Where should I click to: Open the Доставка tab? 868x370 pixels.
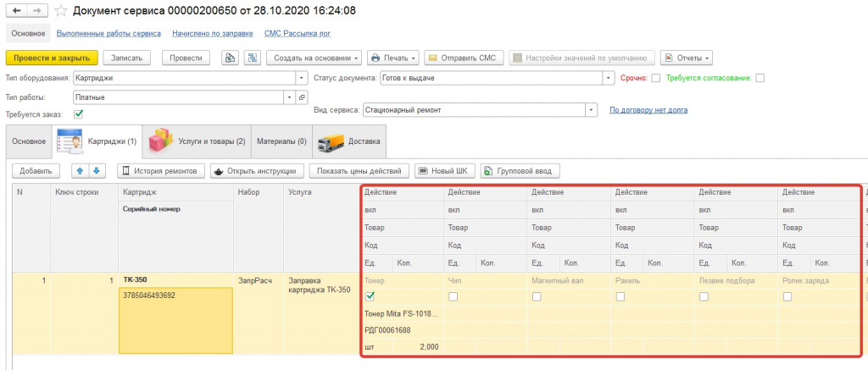349,141
